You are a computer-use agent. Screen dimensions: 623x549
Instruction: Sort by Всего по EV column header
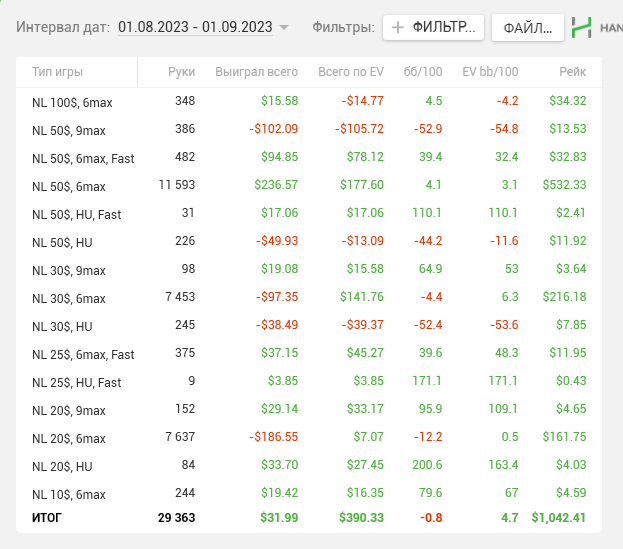(x=350, y=72)
